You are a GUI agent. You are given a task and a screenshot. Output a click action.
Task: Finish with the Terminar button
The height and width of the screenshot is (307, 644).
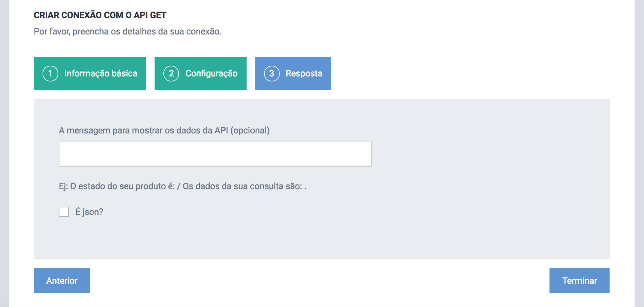580,281
